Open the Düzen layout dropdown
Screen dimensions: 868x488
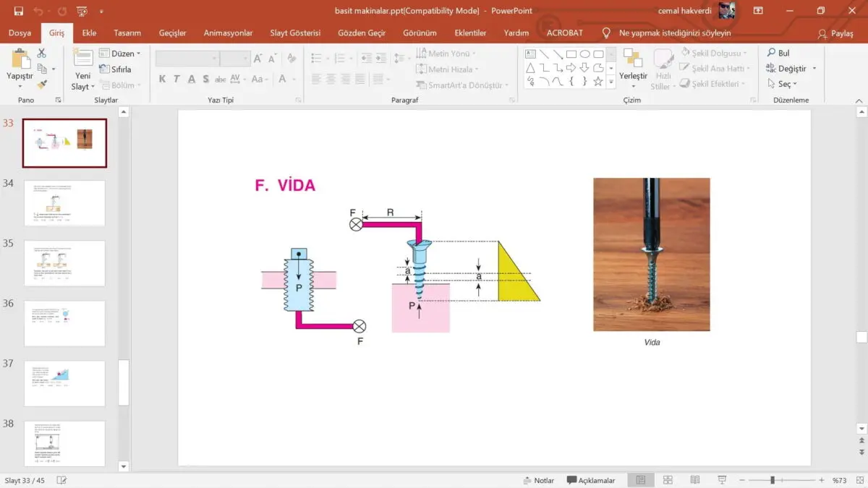[119, 53]
